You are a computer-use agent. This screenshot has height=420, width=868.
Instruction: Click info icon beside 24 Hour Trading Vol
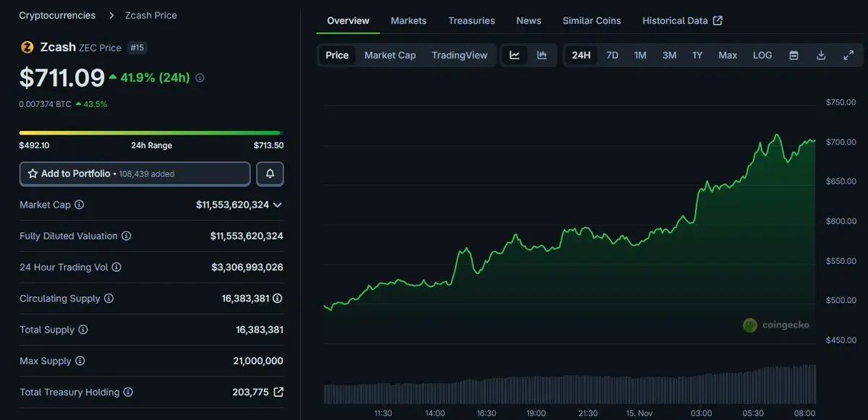click(x=116, y=267)
